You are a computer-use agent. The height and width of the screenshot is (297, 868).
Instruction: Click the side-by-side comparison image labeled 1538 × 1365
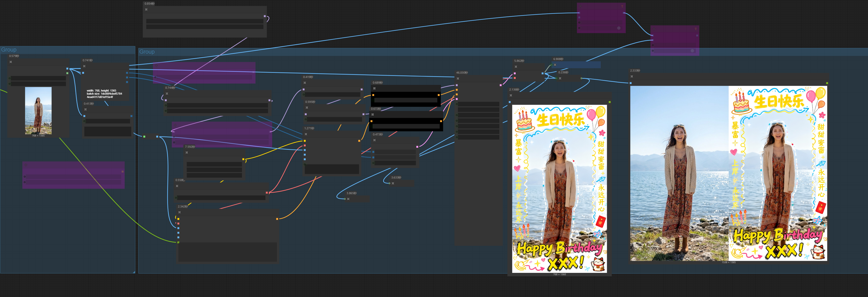pos(728,173)
